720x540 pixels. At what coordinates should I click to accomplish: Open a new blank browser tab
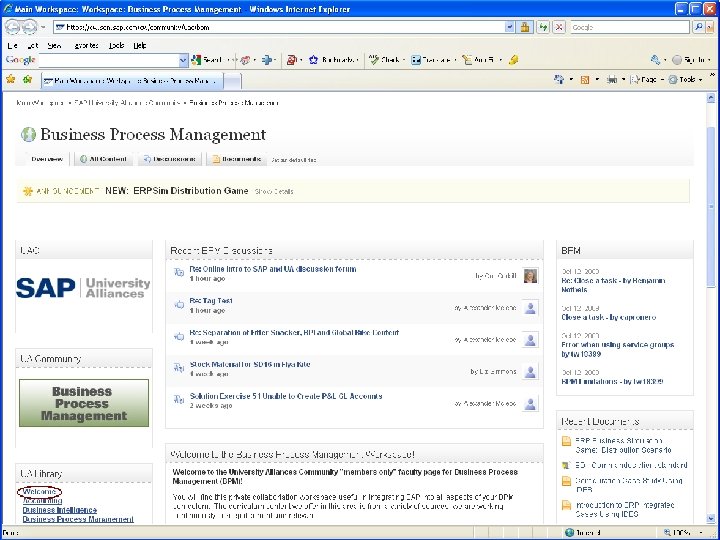[x=232, y=81]
